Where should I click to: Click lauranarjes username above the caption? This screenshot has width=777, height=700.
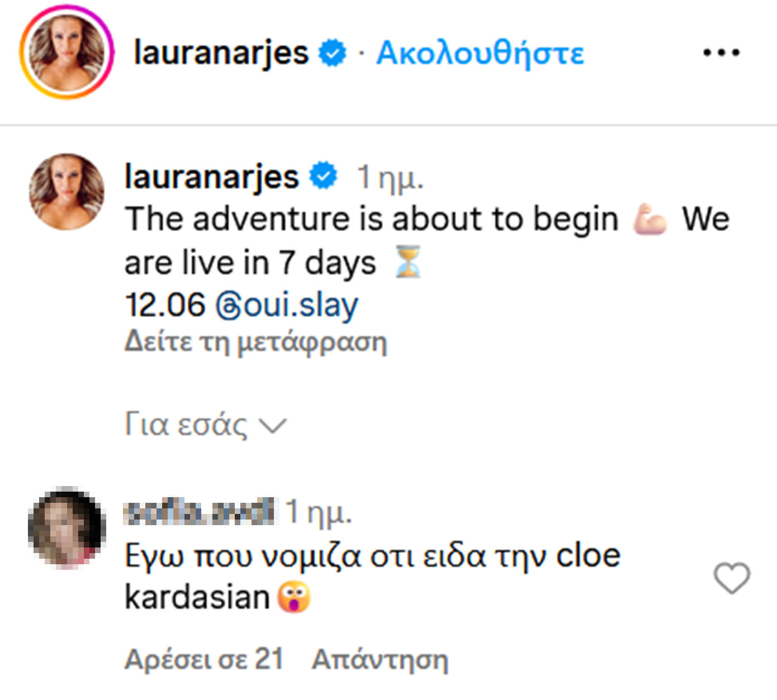pyautogui.click(x=212, y=177)
